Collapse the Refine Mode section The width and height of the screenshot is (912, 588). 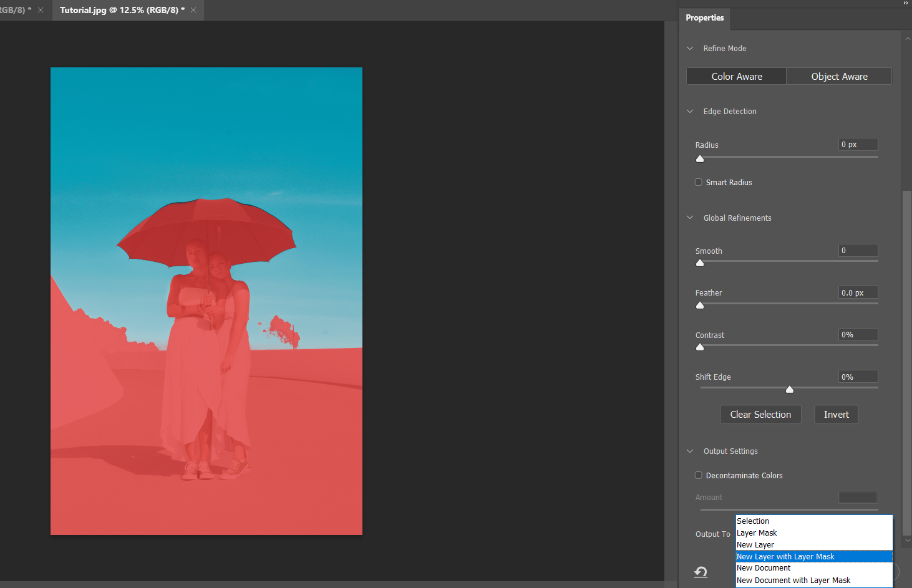coord(690,48)
